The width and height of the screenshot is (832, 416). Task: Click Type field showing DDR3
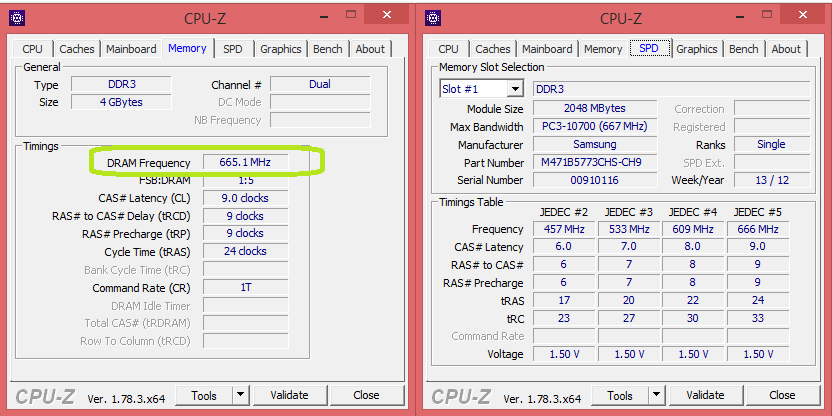tap(122, 84)
